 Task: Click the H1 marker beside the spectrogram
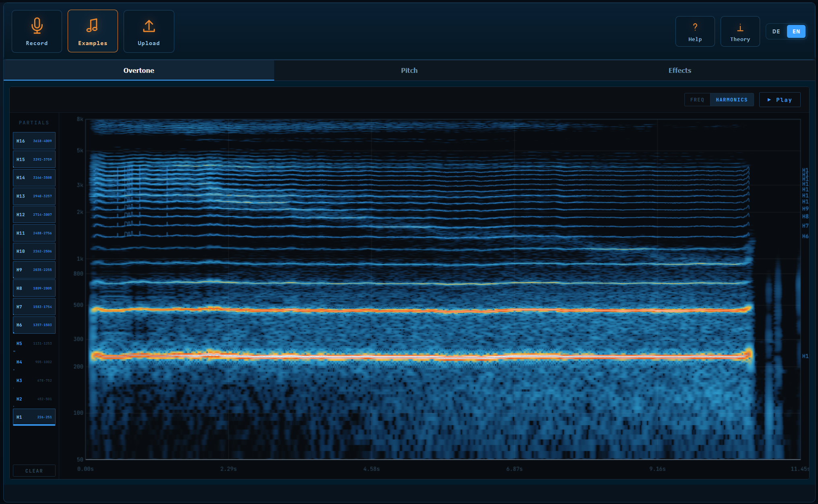(805, 356)
